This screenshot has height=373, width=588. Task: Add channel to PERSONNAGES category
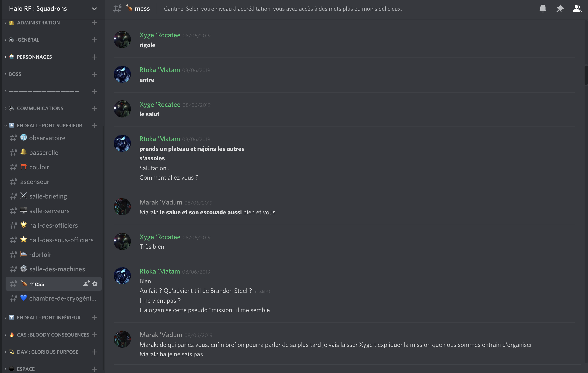point(94,57)
